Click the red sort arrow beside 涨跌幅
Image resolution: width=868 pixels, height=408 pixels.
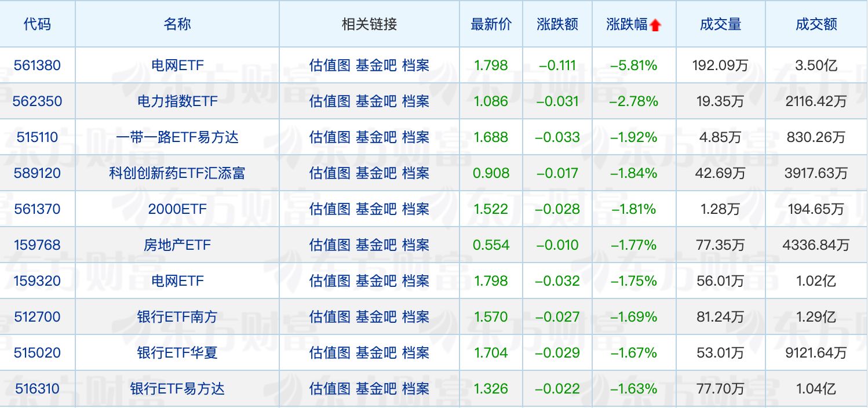click(655, 24)
